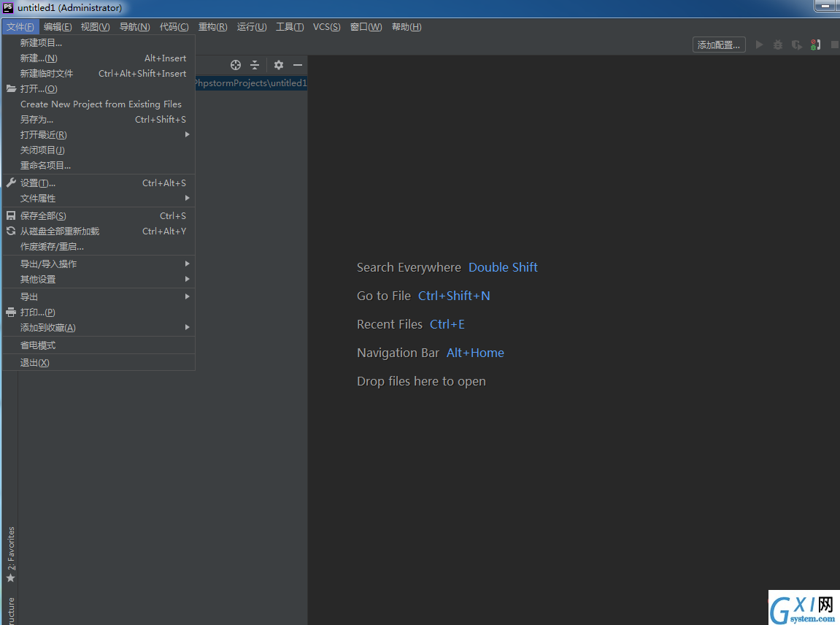The height and width of the screenshot is (625, 840).
Task: Open the VCS(S) menu
Action: point(327,27)
